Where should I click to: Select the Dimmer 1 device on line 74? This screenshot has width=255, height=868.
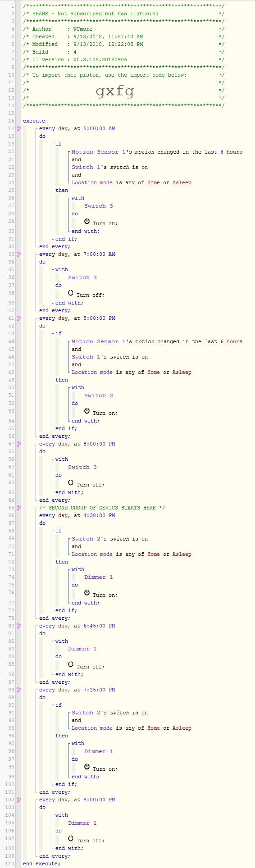[99, 577]
